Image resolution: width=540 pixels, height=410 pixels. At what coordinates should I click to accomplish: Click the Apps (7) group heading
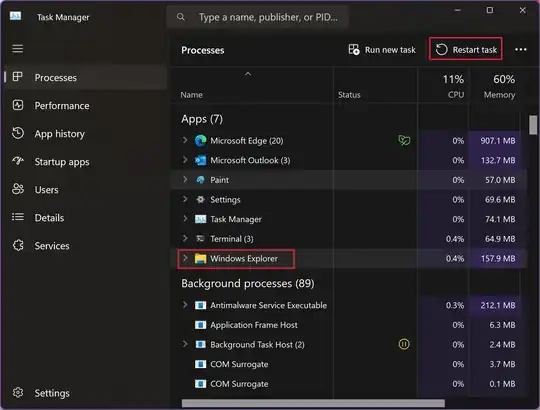(202, 119)
